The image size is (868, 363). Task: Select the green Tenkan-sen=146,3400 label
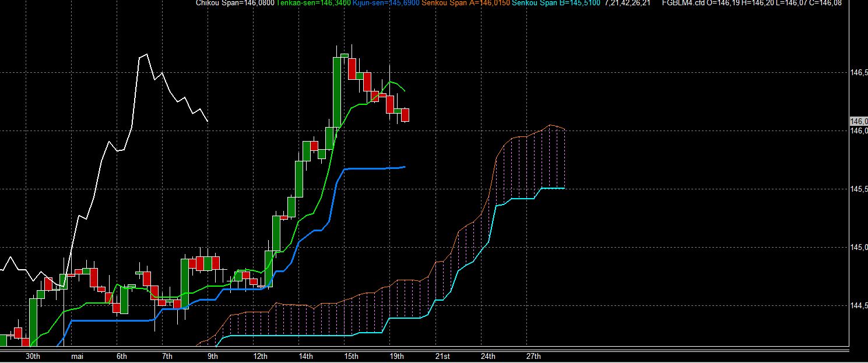pos(314,3)
